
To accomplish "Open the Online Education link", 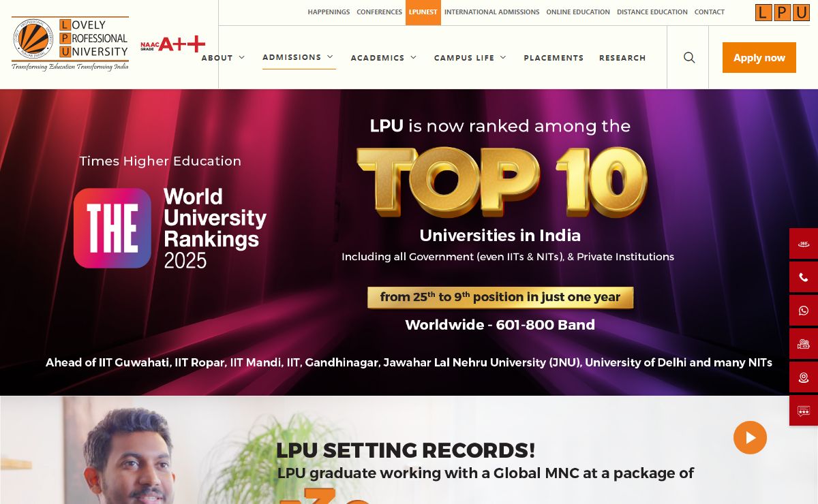I will coord(578,12).
